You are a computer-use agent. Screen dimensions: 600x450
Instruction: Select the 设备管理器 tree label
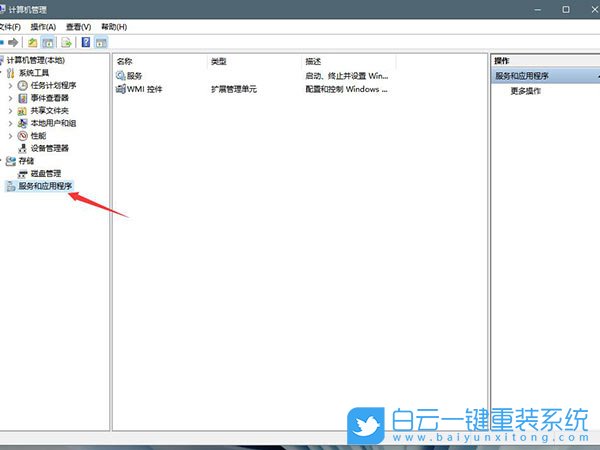click(x=49, y=148)
